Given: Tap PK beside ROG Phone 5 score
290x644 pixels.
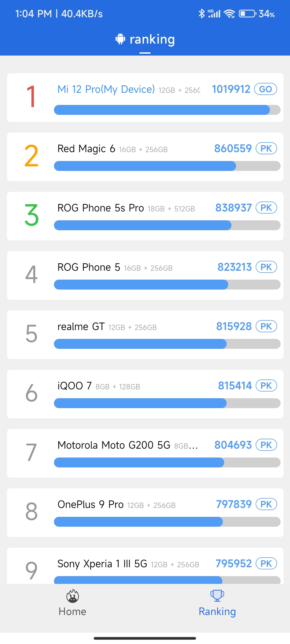Looking at the screenshot, I should [266, 267].
